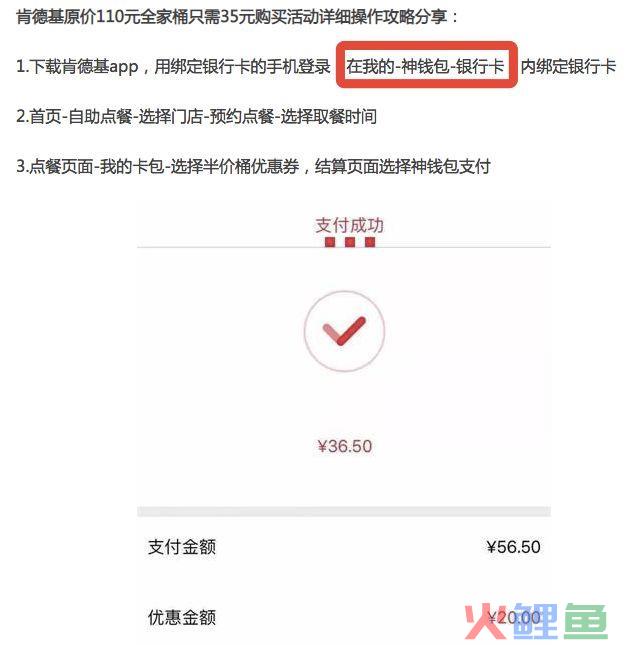Click the ¥56.50 payment value
This screenshot has height=645, width=632.
[x=513, y=547]
